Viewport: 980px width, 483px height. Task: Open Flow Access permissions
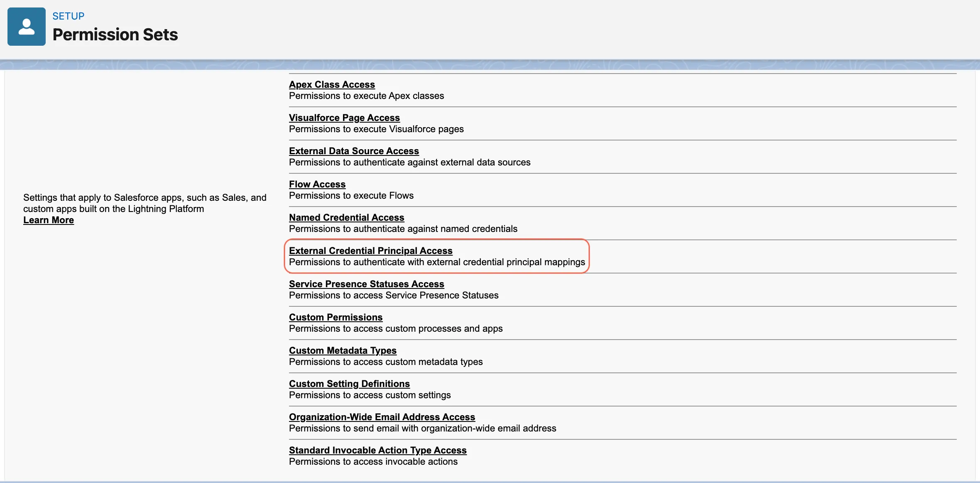(317, 184)
